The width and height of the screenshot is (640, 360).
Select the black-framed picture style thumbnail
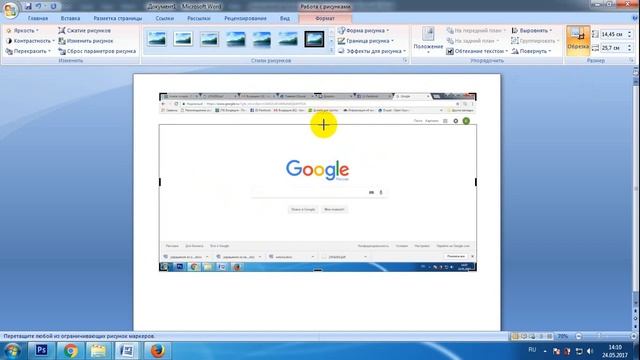click(314, 39)
